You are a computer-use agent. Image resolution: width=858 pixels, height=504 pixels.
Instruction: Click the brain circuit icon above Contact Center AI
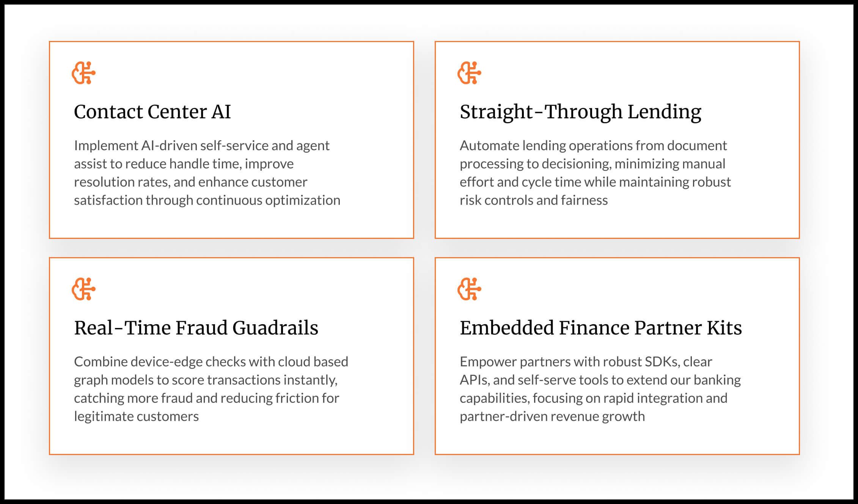(83, 73)
